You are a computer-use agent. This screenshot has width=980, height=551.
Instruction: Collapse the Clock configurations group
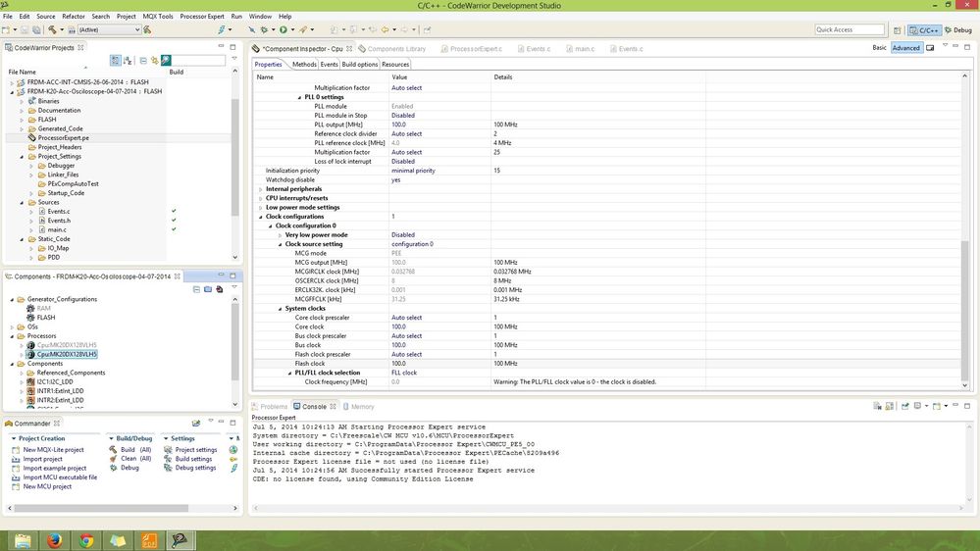(261, 217)
